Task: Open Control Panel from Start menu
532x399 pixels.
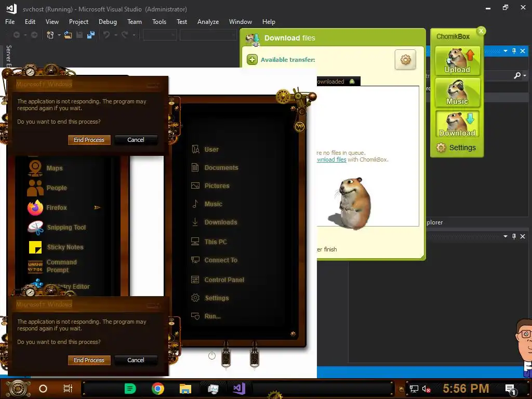Action: pos(218,280)
